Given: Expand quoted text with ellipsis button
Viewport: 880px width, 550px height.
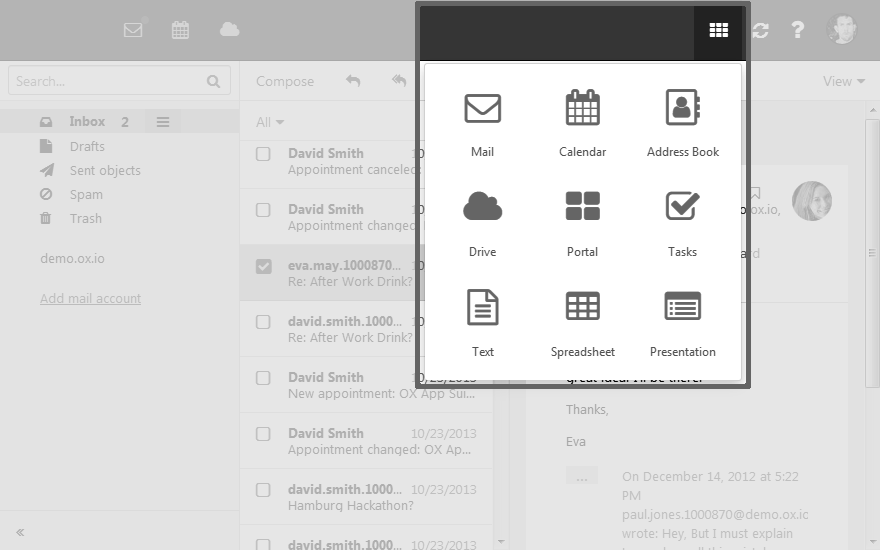Looking at the screenshot, I should 581,476.
